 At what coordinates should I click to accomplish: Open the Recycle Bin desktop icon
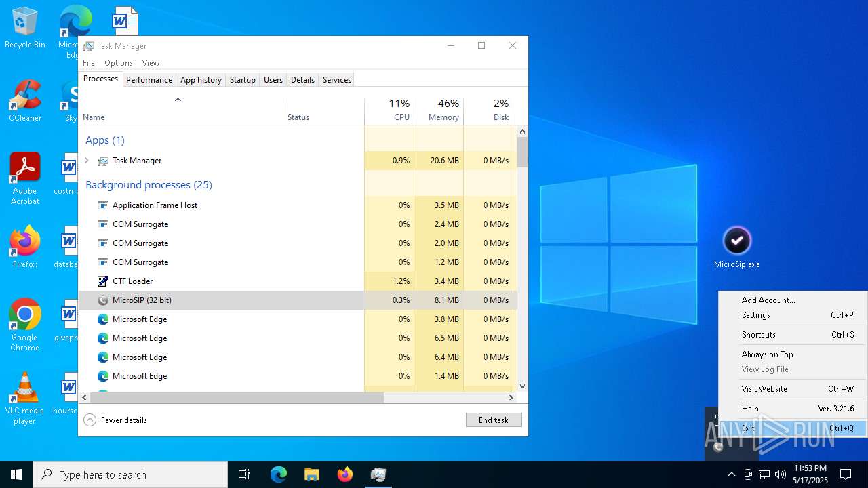point(25,28)
